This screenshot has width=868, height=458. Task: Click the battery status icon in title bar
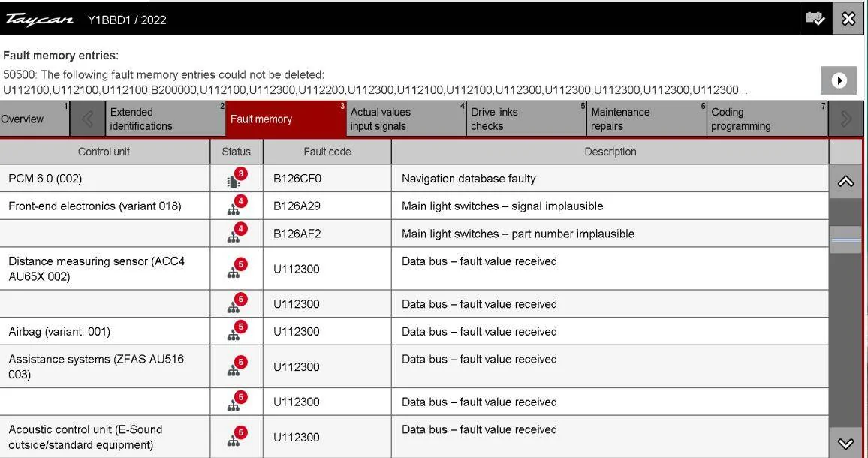pos(815,19)
